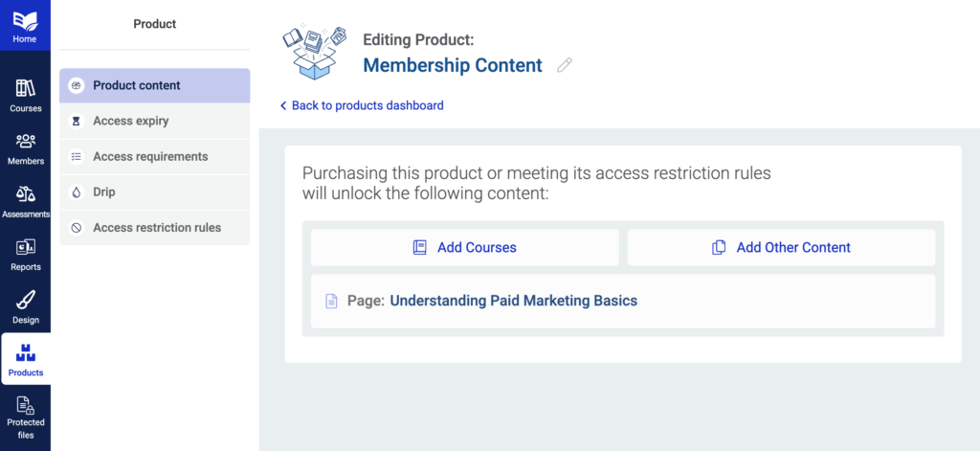This screenshot has height=451, width=980.
Task: Open the Access expiry tab
Action: coord(154,122)
